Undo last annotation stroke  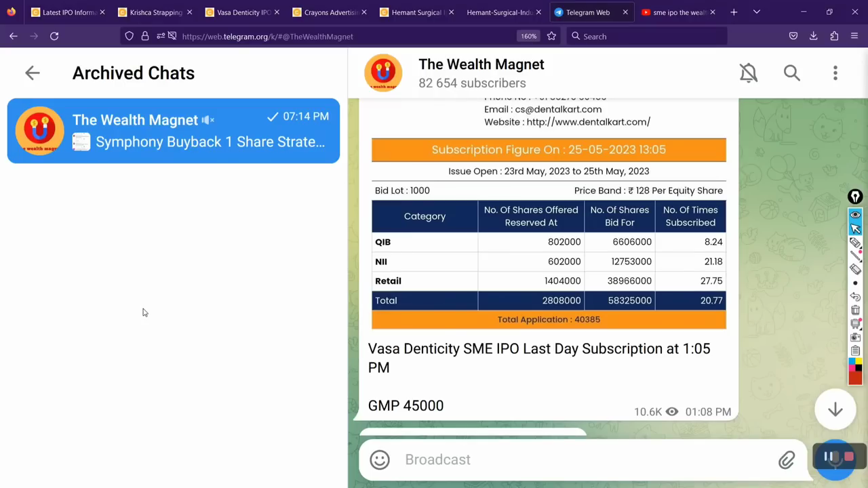[855, 296]
